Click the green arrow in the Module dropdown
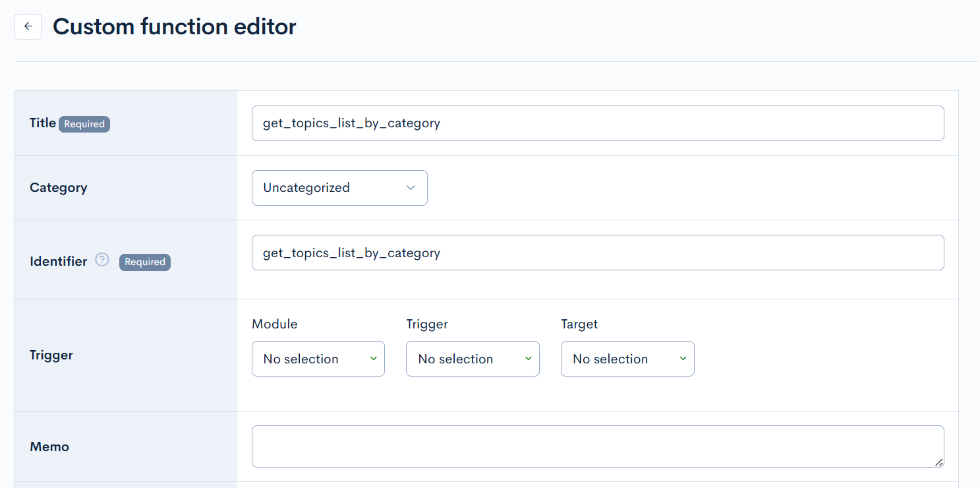Viewport: 980px width, 488px height. 373,358
